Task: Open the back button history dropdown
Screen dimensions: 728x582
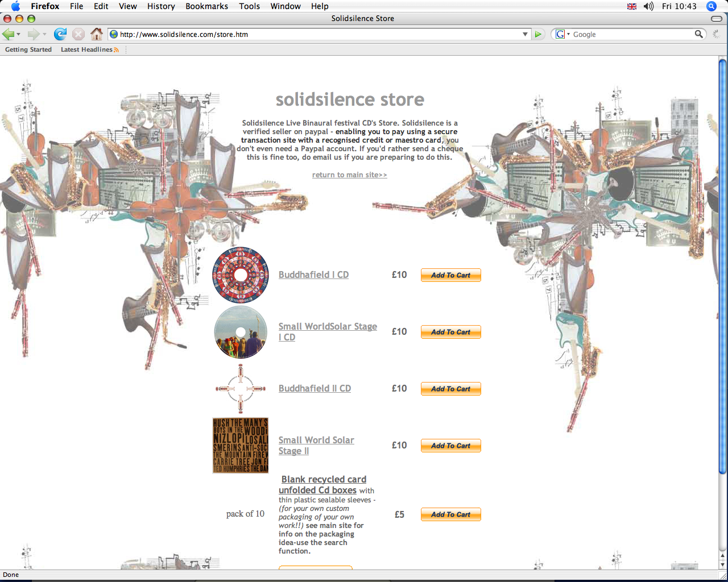Action: point(19,35)
